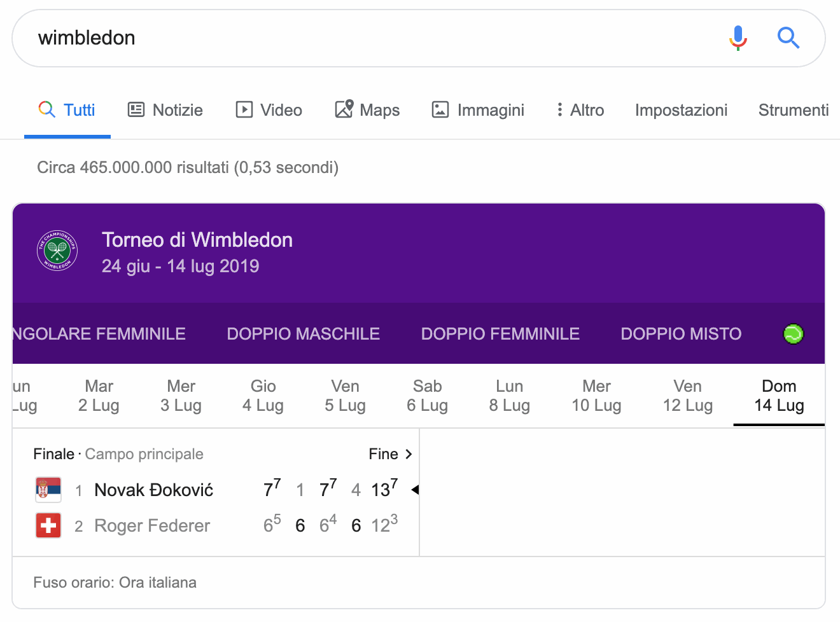Select the Doppio Maschile tab
840x622 pixels.
pos(304,334)
